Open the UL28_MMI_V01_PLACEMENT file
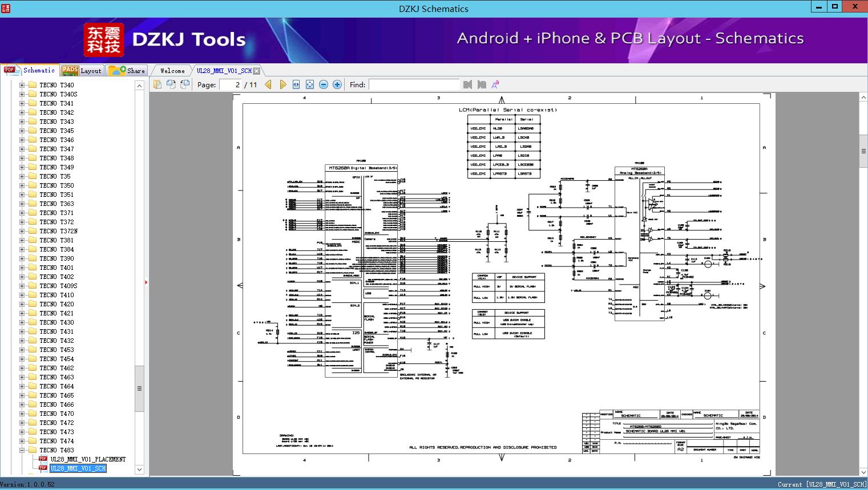This screenshot has width=868, height=490. (x=88, y=459)
